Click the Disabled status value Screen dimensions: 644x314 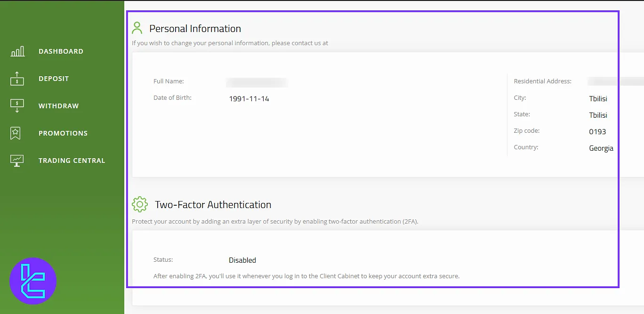click(242, 260)
